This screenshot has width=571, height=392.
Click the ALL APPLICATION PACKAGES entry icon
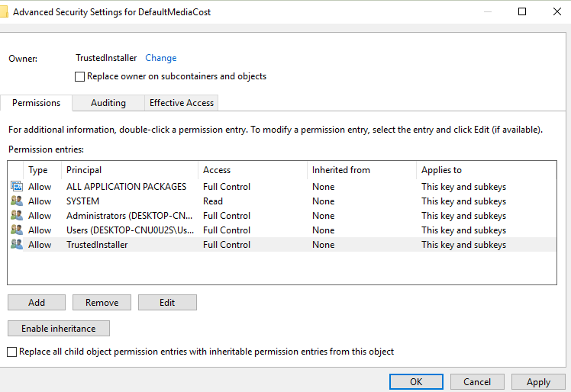[17, 187]
